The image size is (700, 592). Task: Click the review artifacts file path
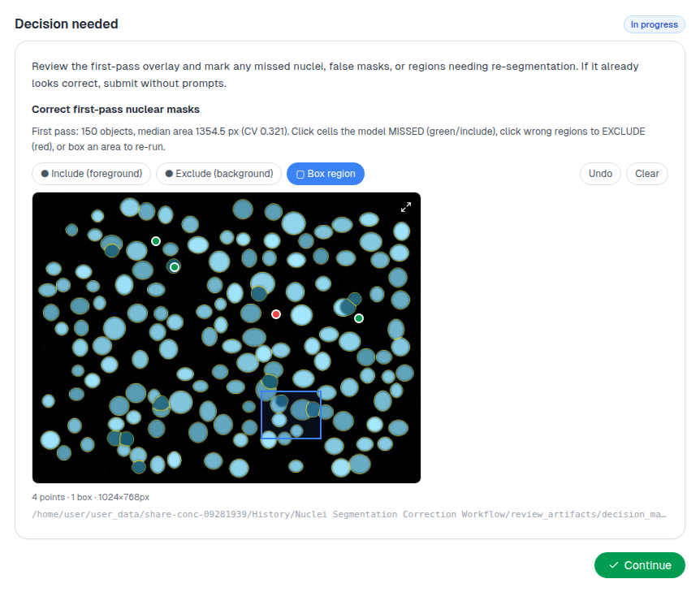[348, 514]
